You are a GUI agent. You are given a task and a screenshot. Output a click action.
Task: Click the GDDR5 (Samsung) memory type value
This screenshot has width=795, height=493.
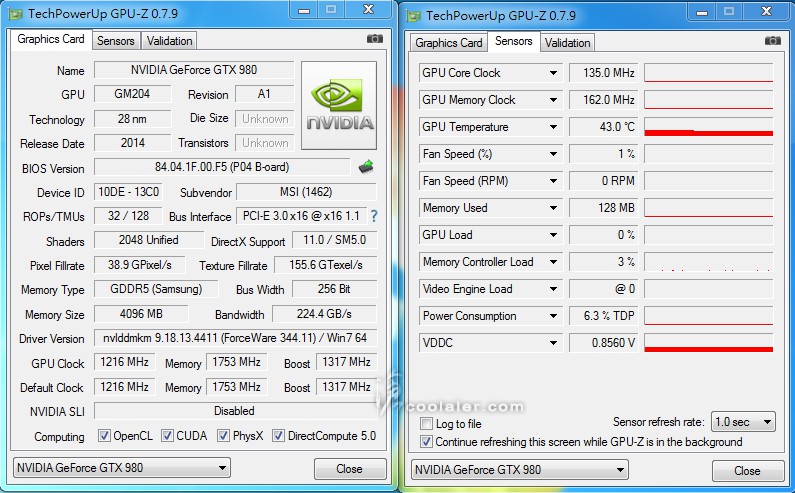tap(156, 289)
